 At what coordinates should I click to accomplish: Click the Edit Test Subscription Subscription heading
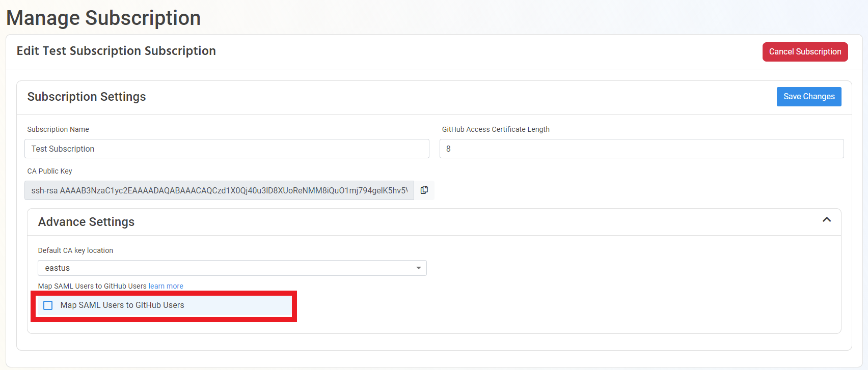pos(116,51)
